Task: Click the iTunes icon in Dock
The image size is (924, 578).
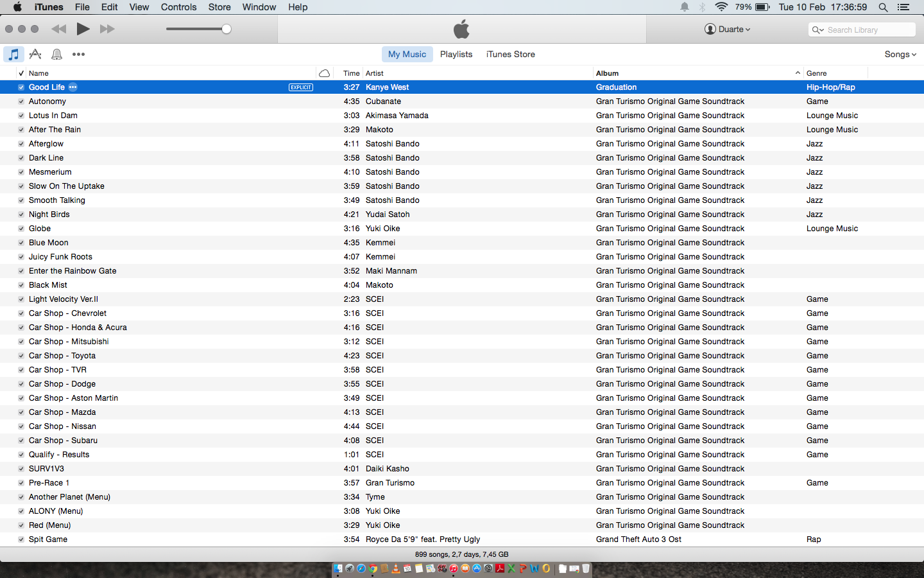Action: [454, 568]
